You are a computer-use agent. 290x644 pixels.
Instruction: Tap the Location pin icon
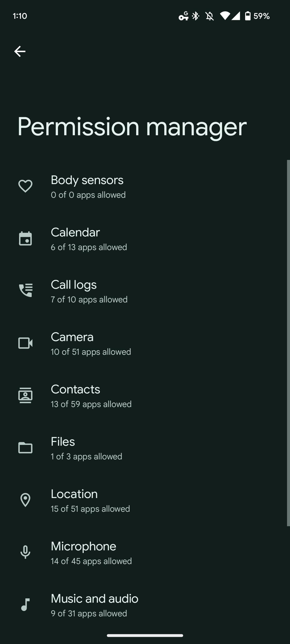click(25, 500)
